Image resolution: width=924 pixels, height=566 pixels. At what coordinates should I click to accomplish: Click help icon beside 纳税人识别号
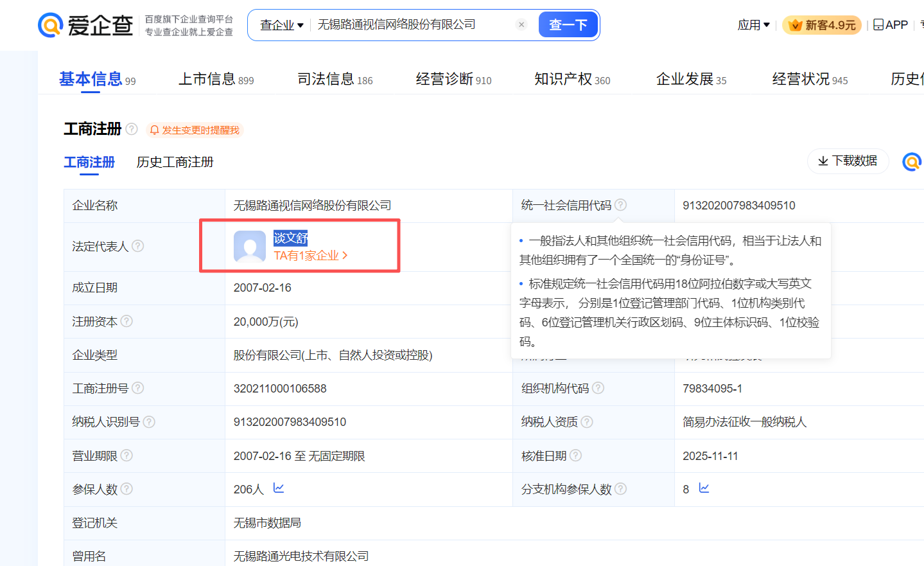coord(149,421)
